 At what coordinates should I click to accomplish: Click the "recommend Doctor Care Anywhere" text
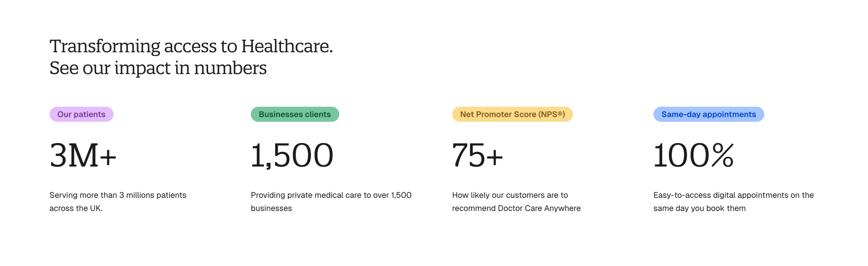[516, 208]
